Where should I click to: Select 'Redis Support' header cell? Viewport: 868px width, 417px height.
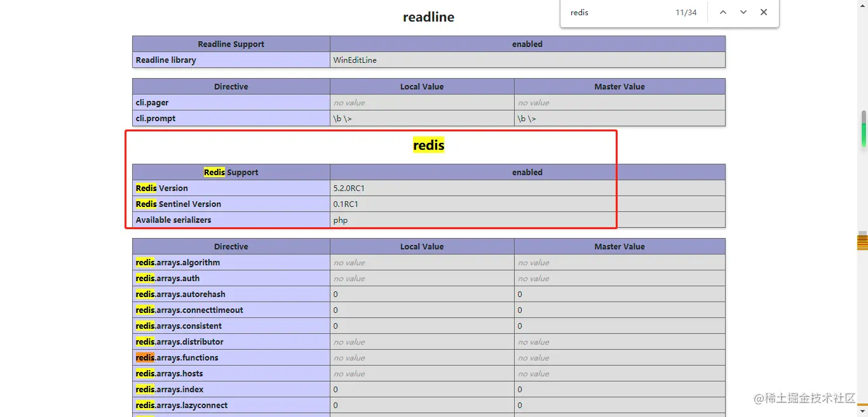pyautogui.click(x=231, y=173)
